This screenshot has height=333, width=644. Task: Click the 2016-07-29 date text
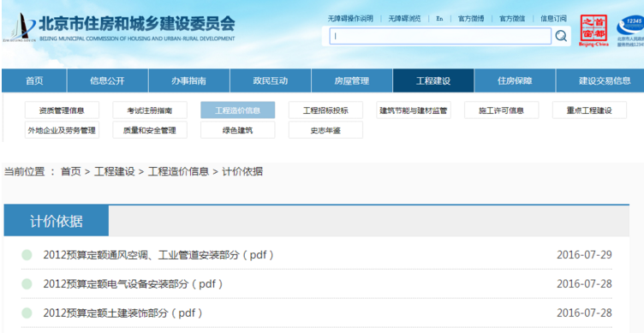pyautogui.click(x=584, y=255)
